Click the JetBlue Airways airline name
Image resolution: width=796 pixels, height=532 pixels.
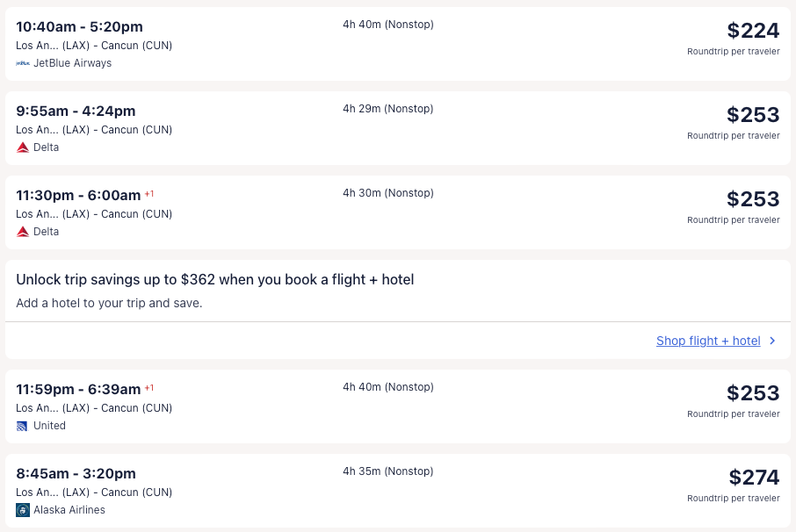[72, 63]
